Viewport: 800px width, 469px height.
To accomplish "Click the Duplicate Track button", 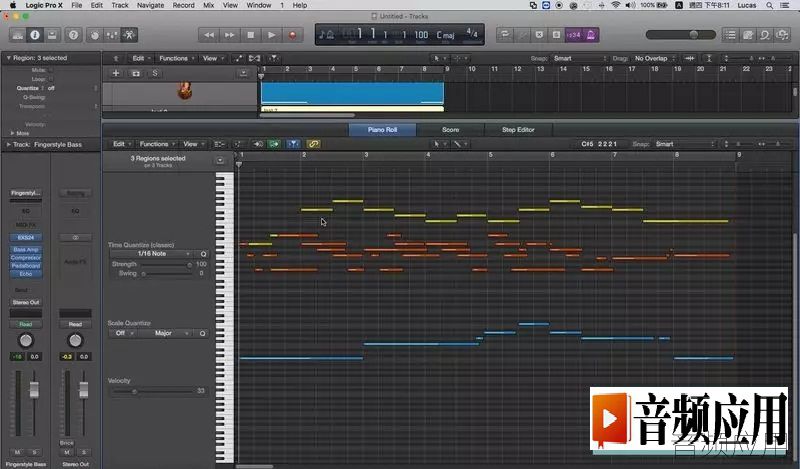I will [x=136, y=73].
